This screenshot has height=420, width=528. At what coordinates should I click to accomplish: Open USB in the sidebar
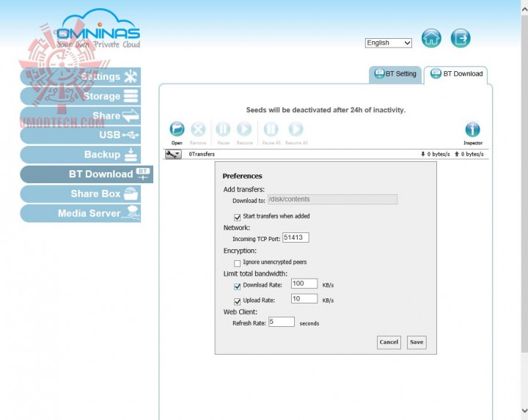80,136
